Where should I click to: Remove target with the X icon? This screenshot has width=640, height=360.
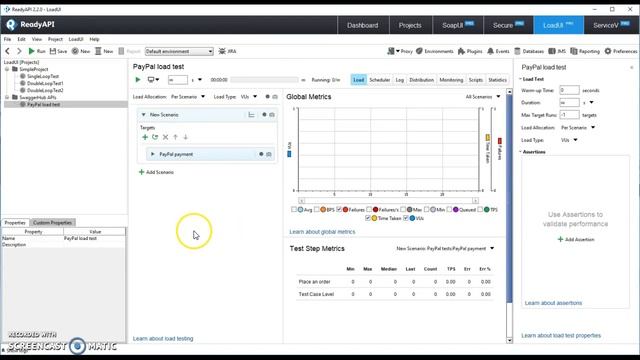point(165,137)
